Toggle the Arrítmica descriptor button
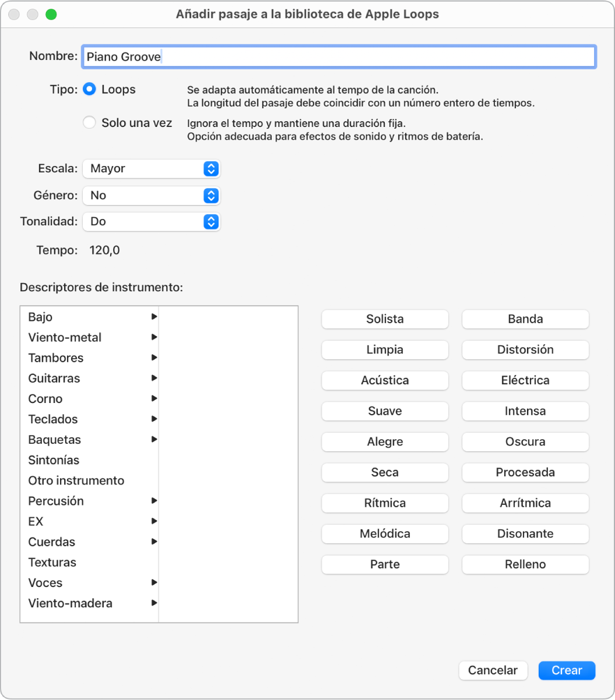The image size is (615, 700). (525, 503)
